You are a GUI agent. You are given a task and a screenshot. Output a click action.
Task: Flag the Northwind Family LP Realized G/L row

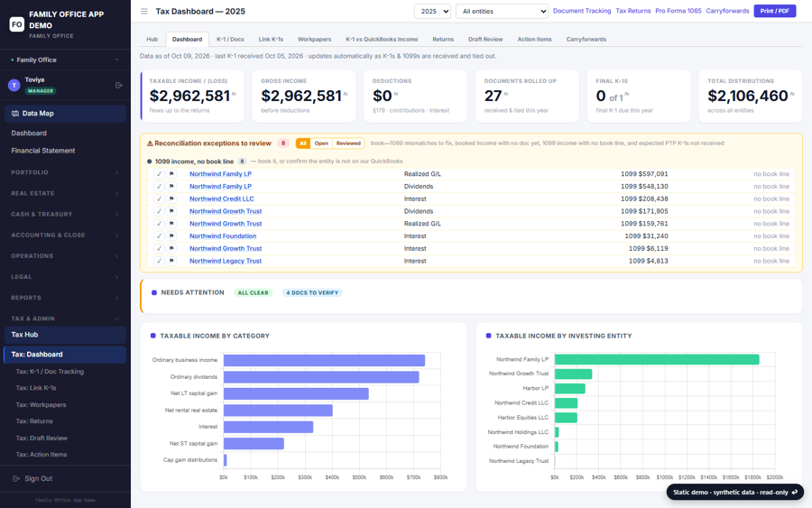pyautogui.click(x=171, y=174)
